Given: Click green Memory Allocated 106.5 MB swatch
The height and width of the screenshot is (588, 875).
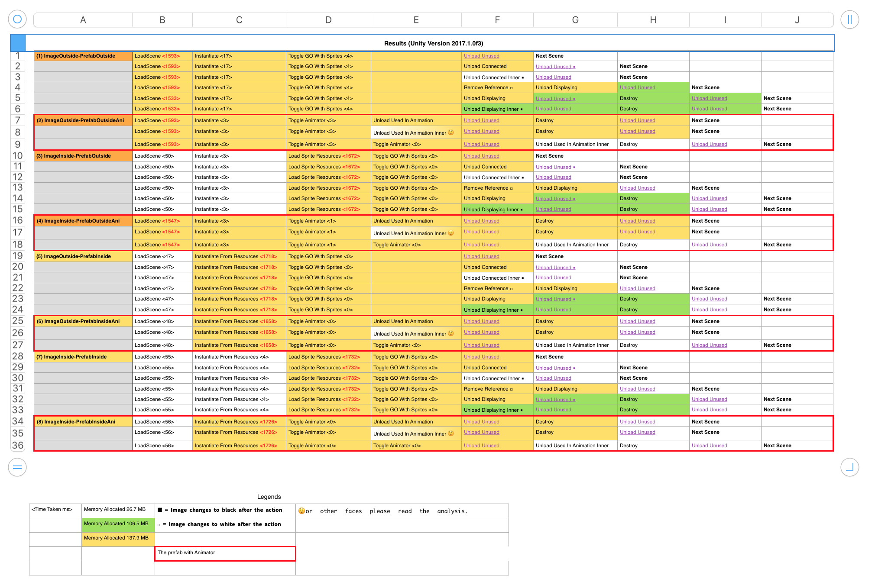Looking at the screenshot, I should (118, 524).
